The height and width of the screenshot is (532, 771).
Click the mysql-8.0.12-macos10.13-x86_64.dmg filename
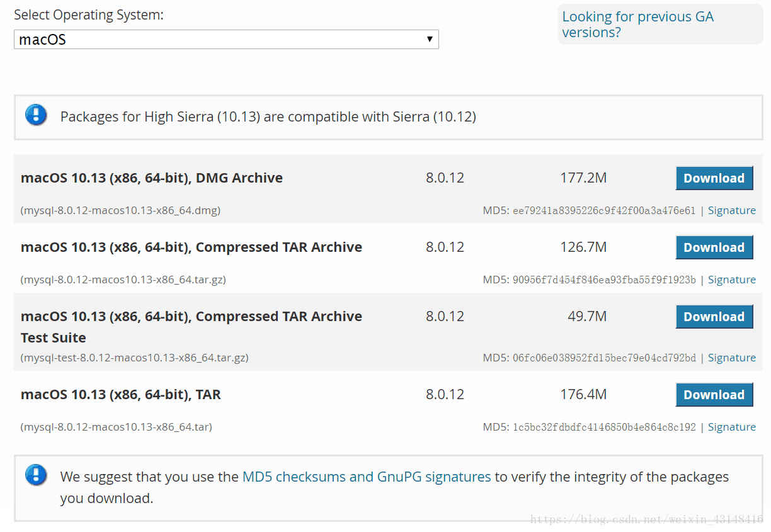tap(120, 210)
